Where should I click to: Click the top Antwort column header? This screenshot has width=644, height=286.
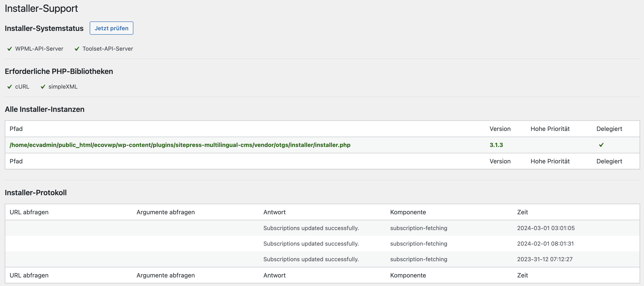click(x=274, y=212)
